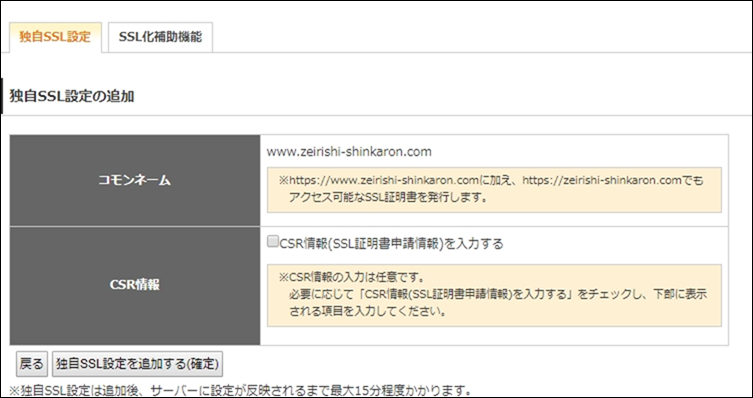Enable the CSR情報(SSL証明書申請情報)を入力する checkbox
The height and width of the screenshot is (398, 753).
(x=273, y=241)
